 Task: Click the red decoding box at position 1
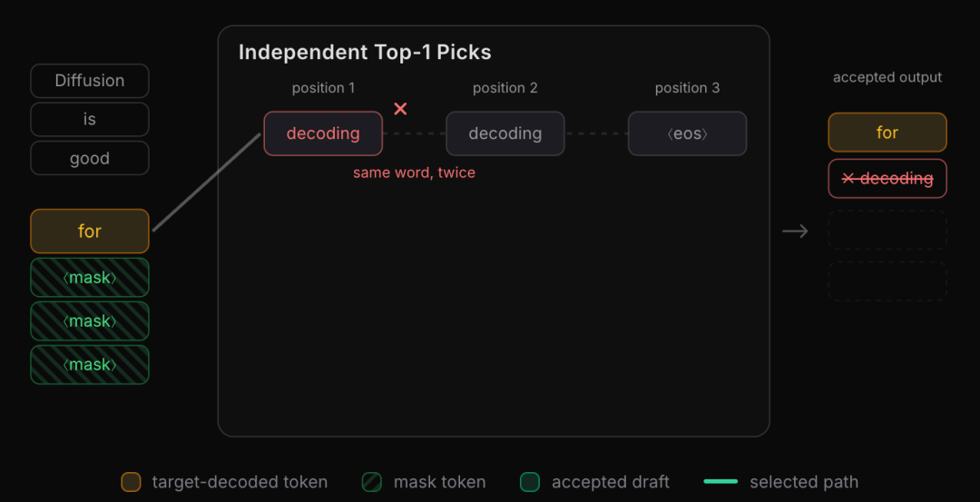pyautogui.click(x=323, y=133)
